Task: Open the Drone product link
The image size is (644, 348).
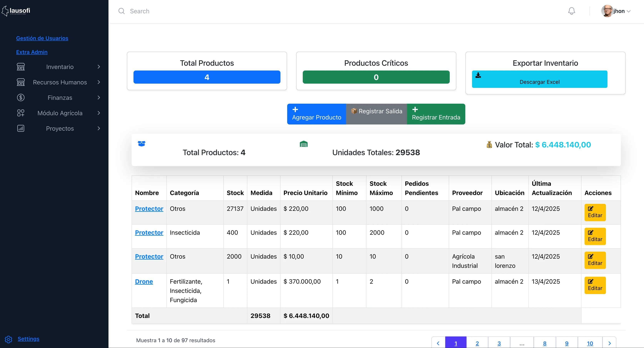Action: (144, 281)
